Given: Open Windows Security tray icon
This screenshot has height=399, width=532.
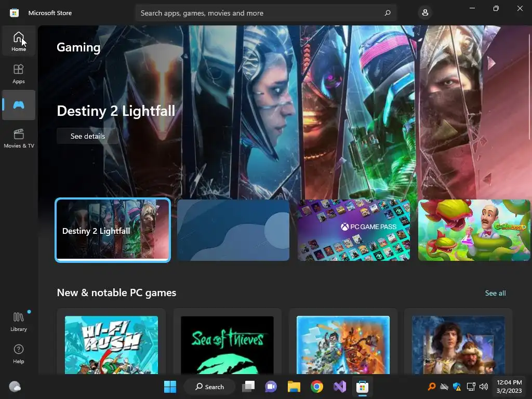Looking at the screenshot, I should pyautogui.click(x=457, y=387).
